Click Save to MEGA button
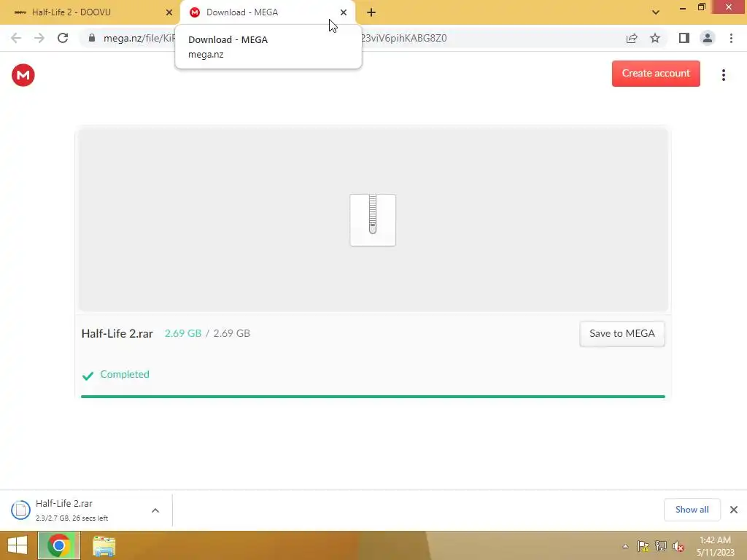Screen dimensions: 747x560 click(622, 333)
